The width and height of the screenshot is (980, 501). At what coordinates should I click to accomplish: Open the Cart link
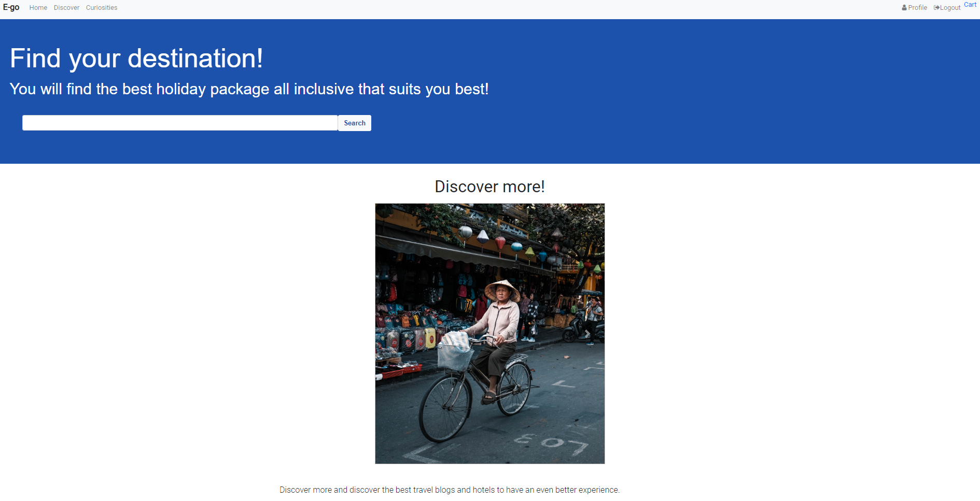click(970, 5)
